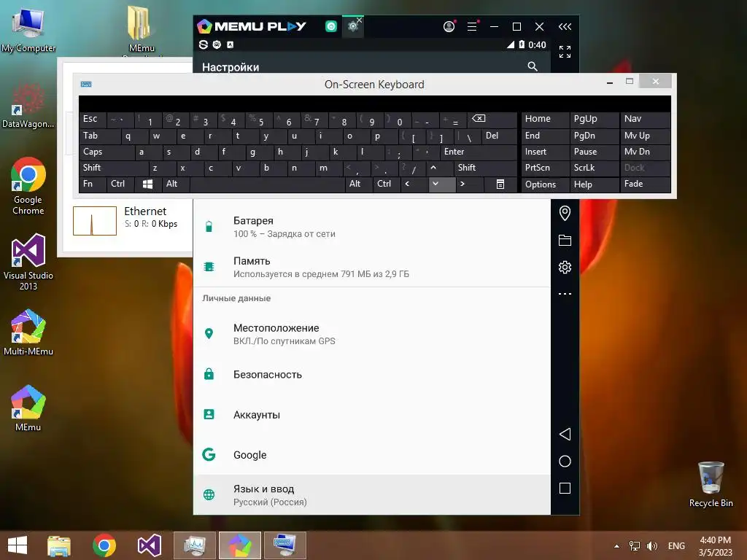Click the Enter key on keyboard
Viewport: 747px width, 560px height.
click(479, 152)
